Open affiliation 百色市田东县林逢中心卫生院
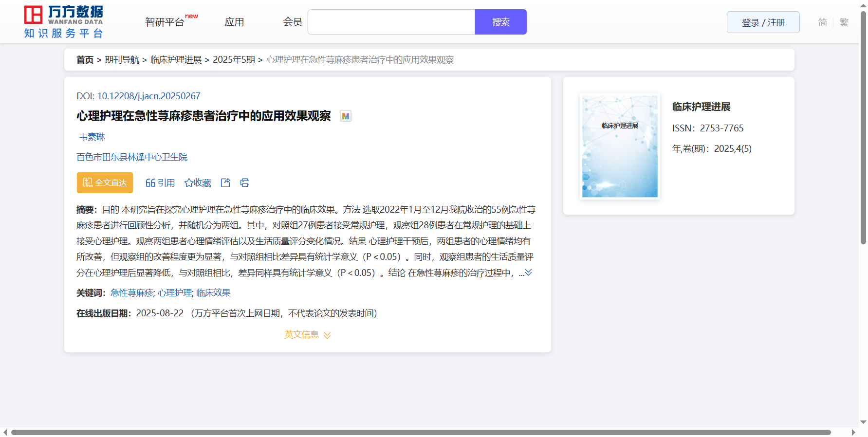This screenshot has height=437, width=868. (132, 157)
